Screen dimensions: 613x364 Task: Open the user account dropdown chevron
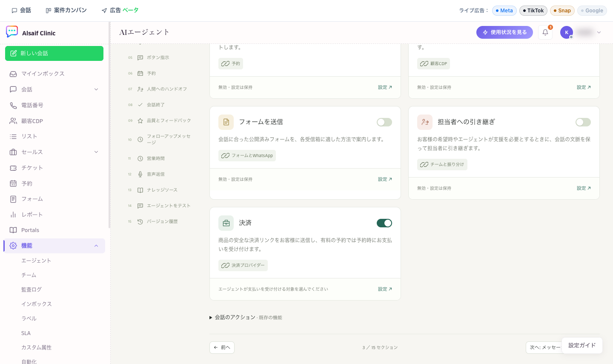[x=599, y=32]
